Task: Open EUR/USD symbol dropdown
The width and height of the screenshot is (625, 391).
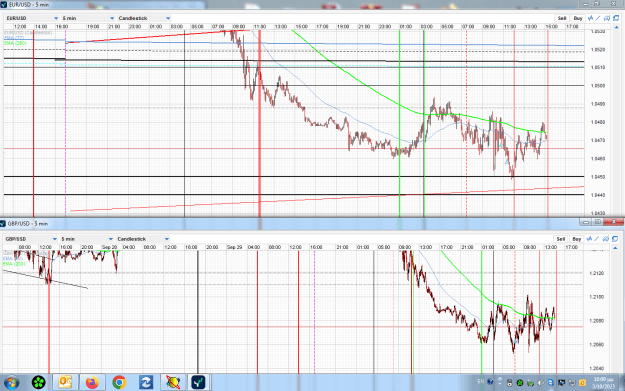Action: (x=32, y=18)
